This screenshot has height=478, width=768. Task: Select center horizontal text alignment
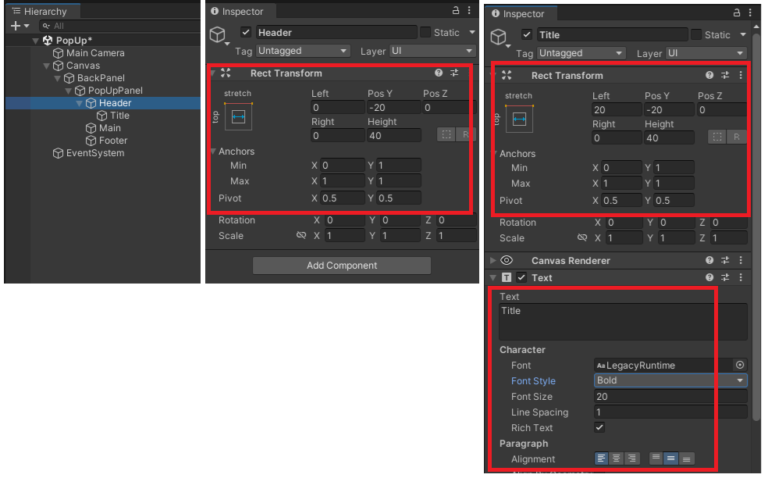tap(614, 458)
